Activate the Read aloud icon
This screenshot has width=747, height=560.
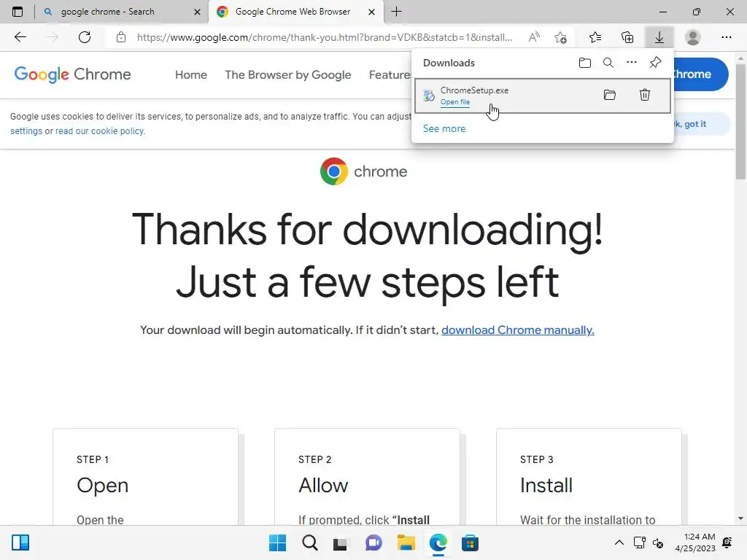pos(534,37)
